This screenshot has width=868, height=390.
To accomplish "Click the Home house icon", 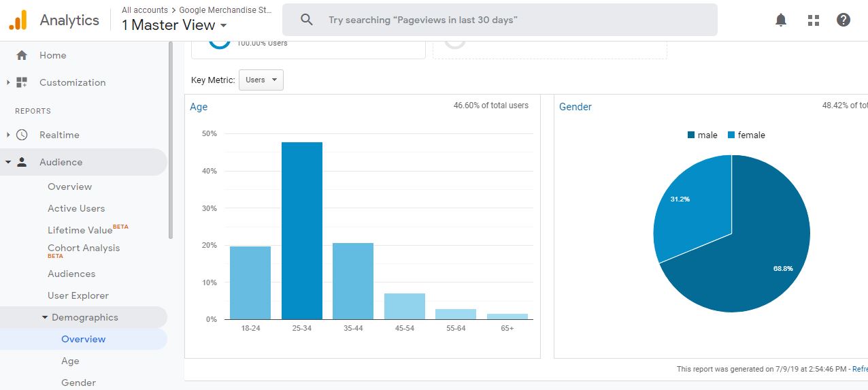I will click(x=22, y=56).
